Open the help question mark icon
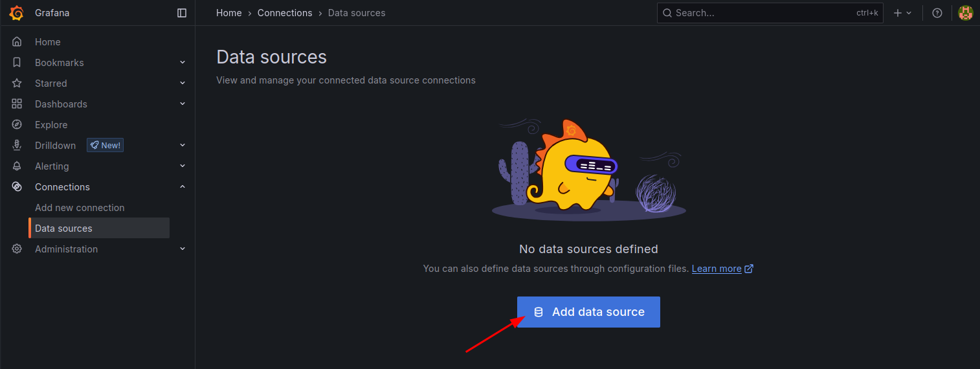The height and width of the screenshot is (369, 980). pyautogui.click(x=937, y=13)
